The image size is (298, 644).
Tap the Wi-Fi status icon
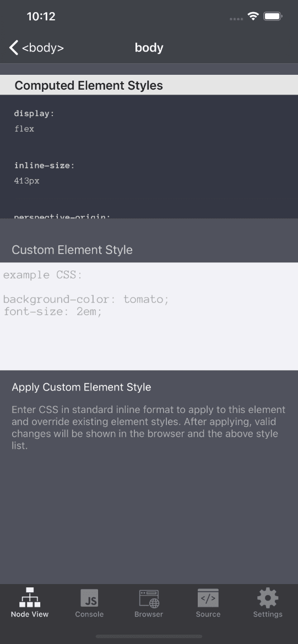click(253, 16)
